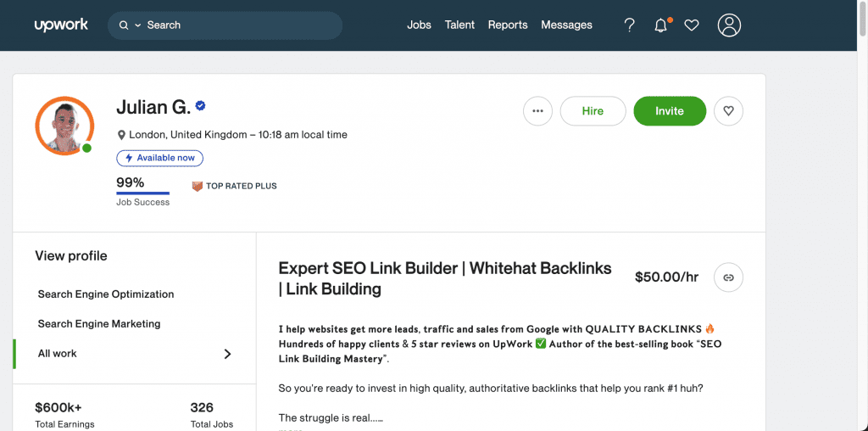The image size is (868, 431).
Task: Click the search magnifier icon
Action: pos(124,25)
